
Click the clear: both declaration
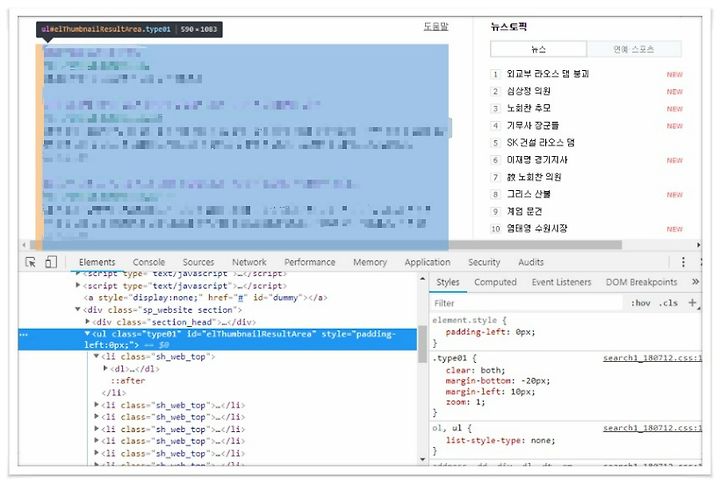(475, 370)
